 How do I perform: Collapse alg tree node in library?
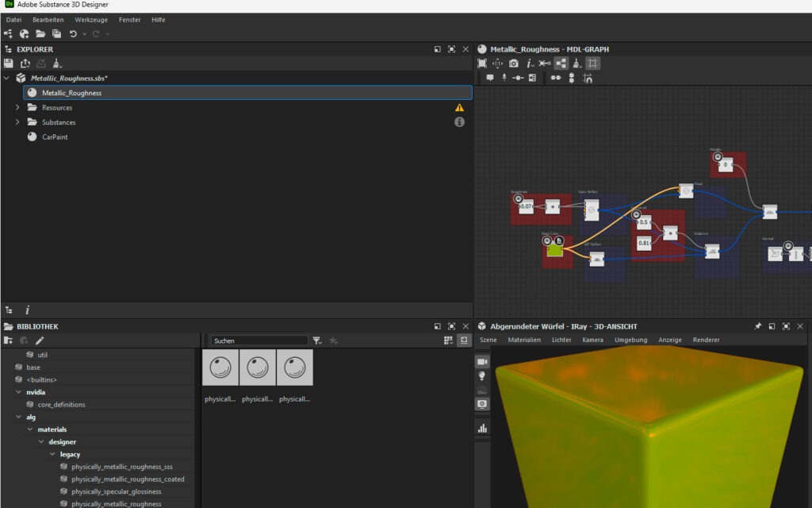pos(19,417)
